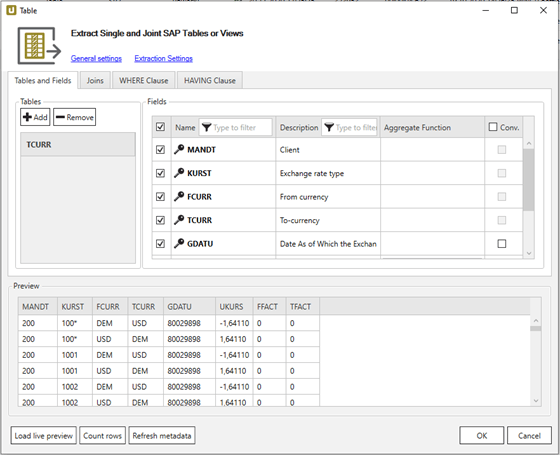Click the MANDT preview column header
This screenshot has width=560, height=455.
point(38,306)
